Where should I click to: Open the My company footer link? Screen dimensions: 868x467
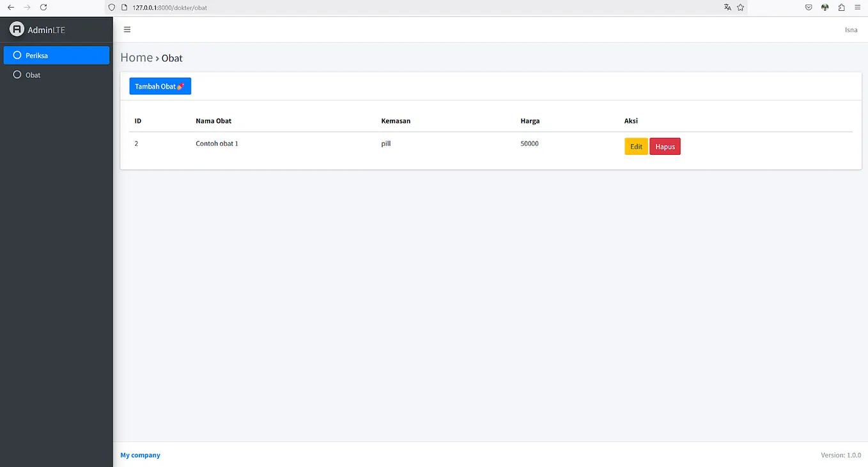tap(140, 455)
